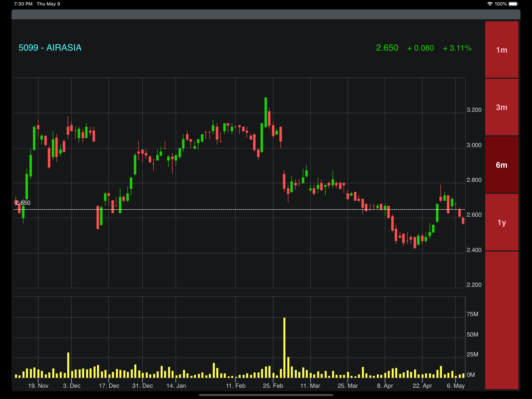Image resolution: width=532 pixels, height=399 pixels.
Task: Switch chart to 1y range
Action: pyautogui.click(x=501, y=222)
